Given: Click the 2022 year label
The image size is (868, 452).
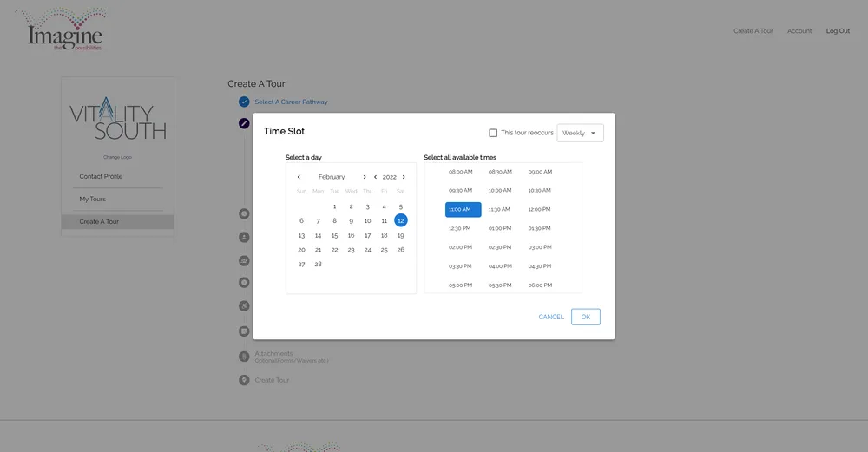Looking at the screenshot, I should tap(390, 177).
